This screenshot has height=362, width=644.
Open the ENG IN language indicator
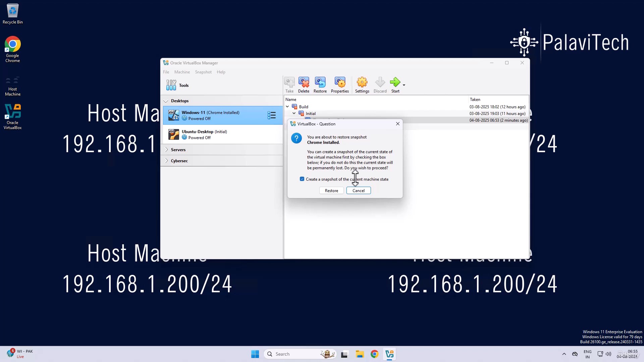click(587, 354)
